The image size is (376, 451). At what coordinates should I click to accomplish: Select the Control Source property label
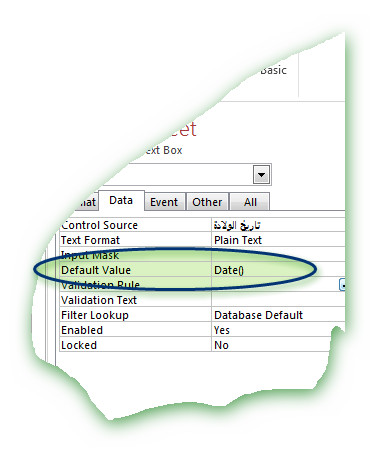[x=99, y=225]
